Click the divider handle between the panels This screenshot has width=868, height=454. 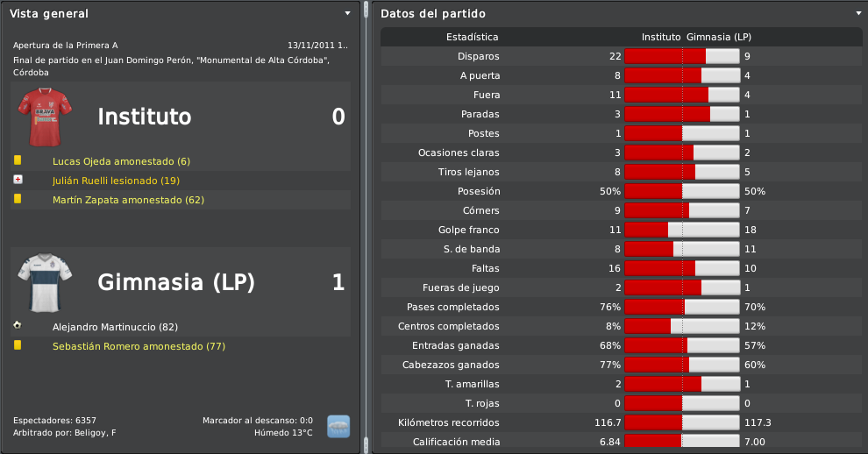366,227
